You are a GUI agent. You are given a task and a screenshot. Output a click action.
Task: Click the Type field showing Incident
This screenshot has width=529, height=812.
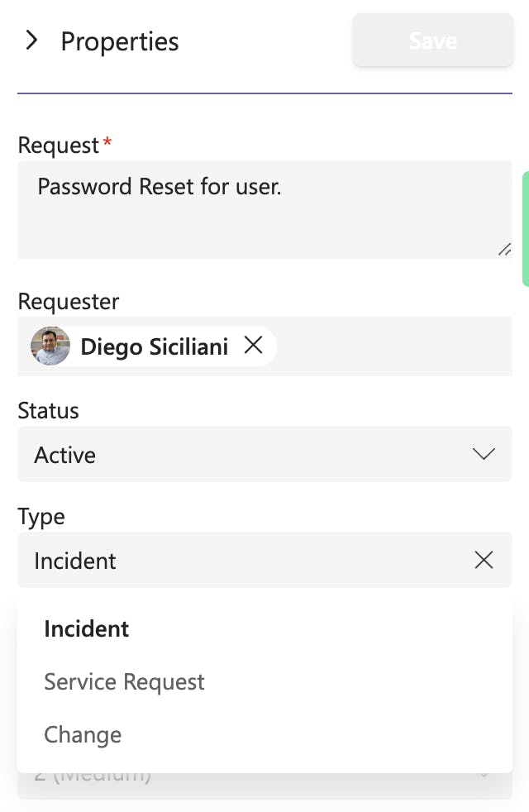pos(240,561)
